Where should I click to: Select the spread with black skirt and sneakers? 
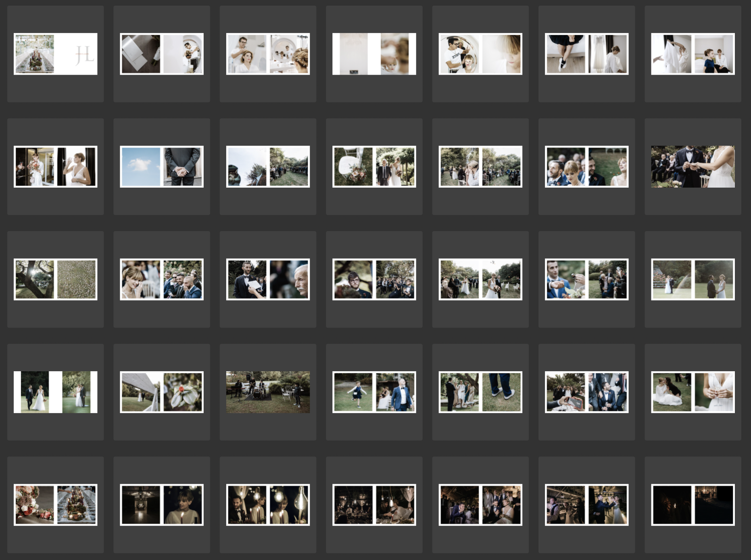coord(586,54)
